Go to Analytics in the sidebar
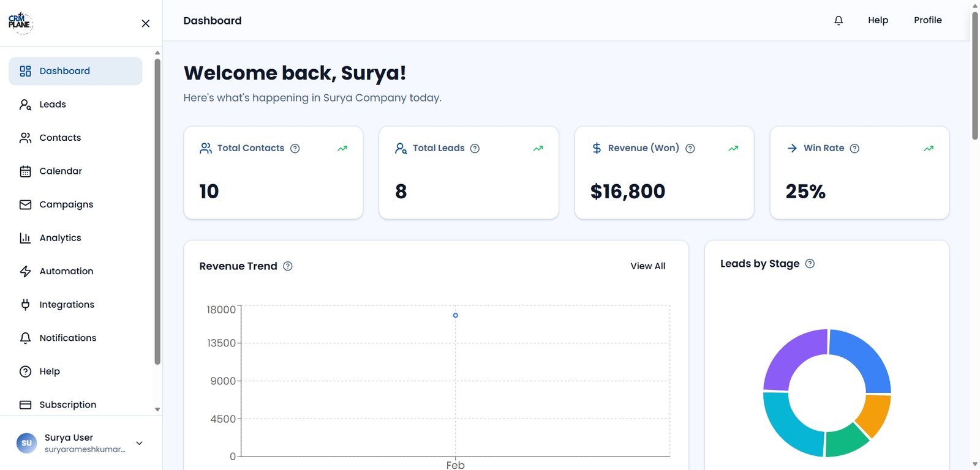Image resolution: width=980 pixels, height=470 pixels. click(x=60, y=238)
